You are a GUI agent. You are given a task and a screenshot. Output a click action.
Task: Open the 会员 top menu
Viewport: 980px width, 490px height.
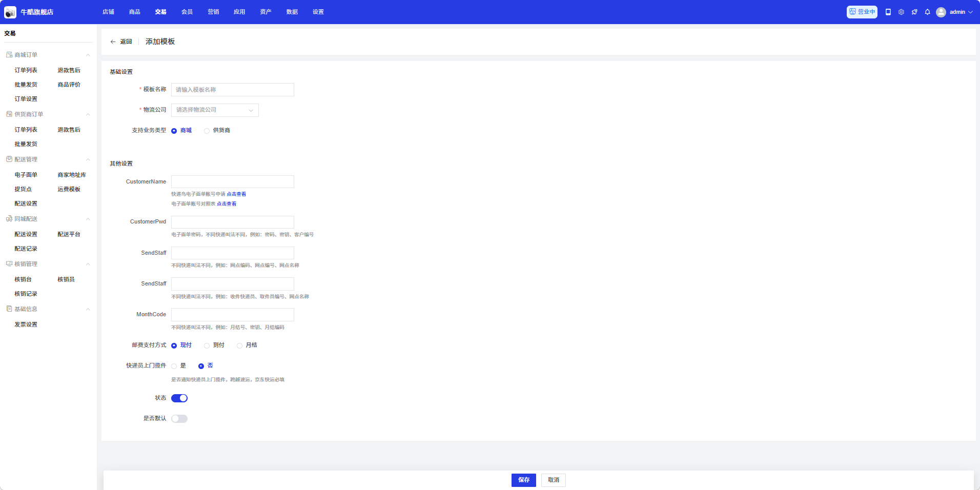click(187, 12)
